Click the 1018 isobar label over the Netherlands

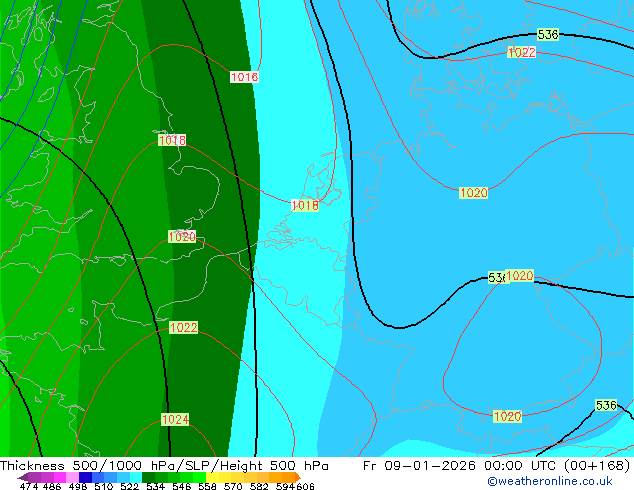tap(304, 205)
